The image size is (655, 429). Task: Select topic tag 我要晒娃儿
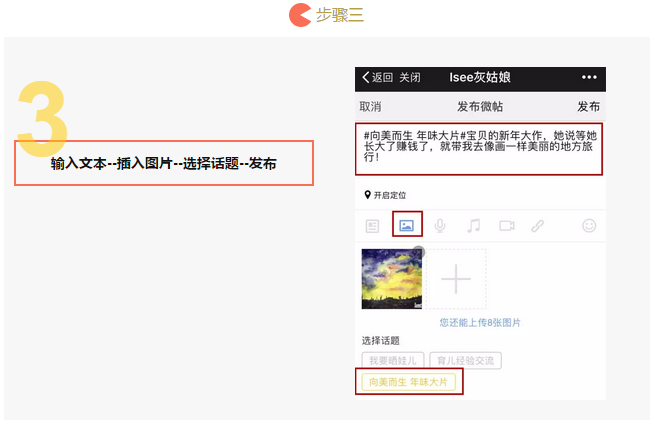coord(393,360)
